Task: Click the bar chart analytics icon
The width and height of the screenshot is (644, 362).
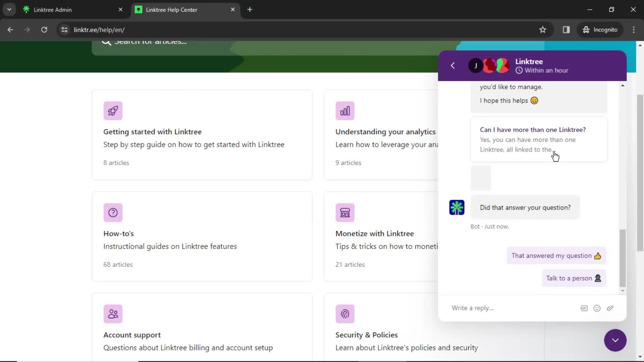Action: (345, 111)
